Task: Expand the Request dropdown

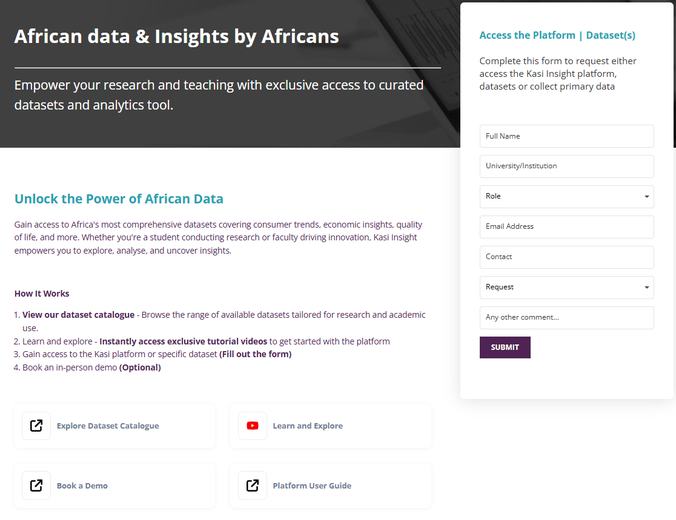Action: pyautogui.click(x=566, y=287)
